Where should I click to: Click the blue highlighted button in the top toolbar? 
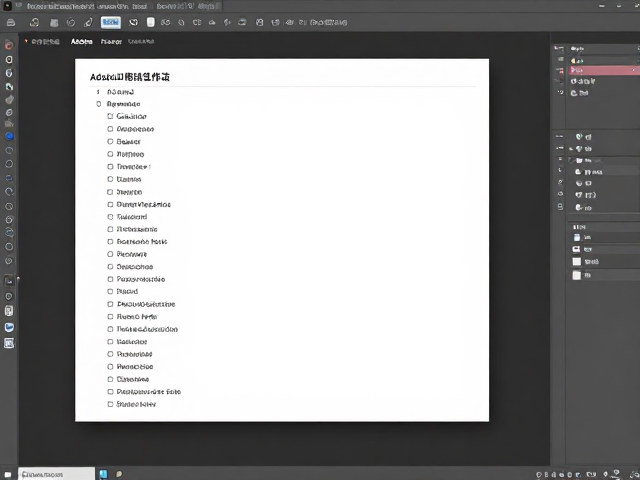[111, 22]
